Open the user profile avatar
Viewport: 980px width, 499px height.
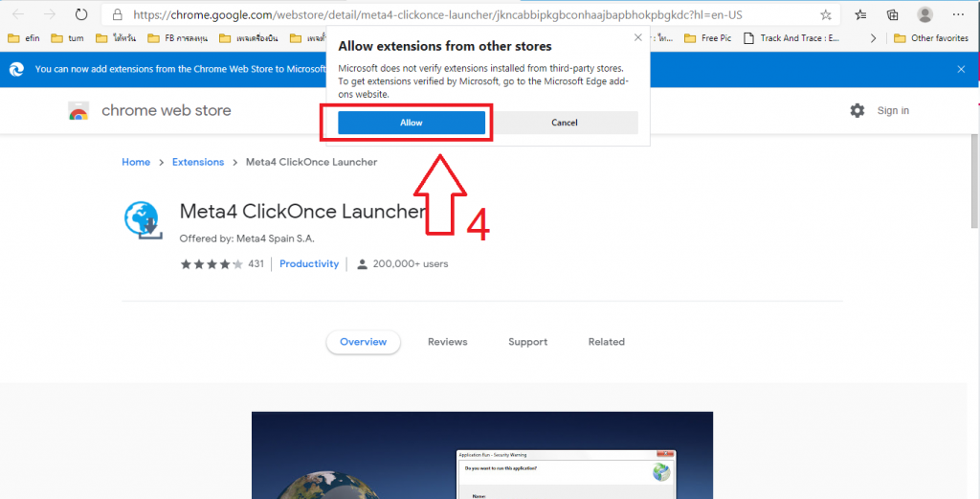[x=925, y=14]
